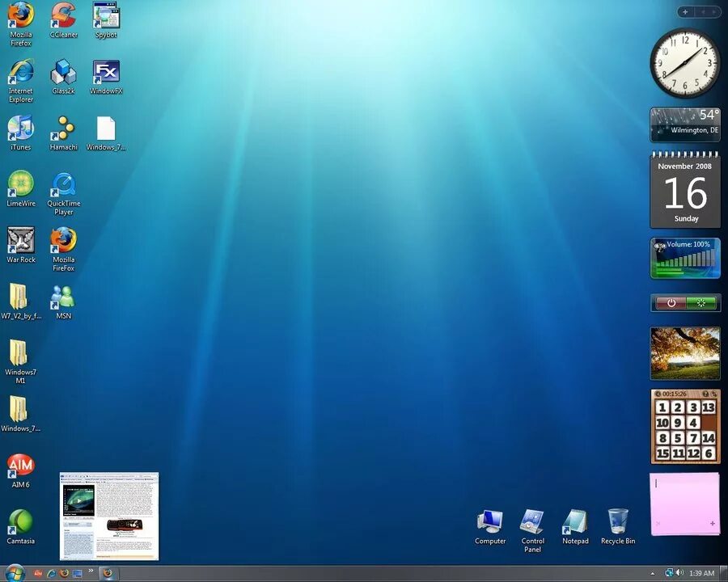This screenshot has width=728, height=582.
Task: Select the Windows_7... white document file
Action: (x=106, y=133)
